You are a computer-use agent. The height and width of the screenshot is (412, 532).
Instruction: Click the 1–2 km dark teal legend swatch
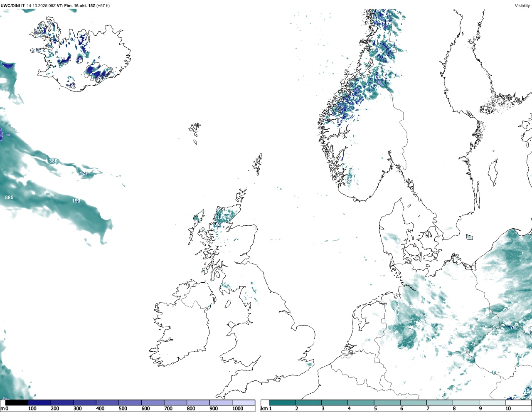(x=282, y=402)
